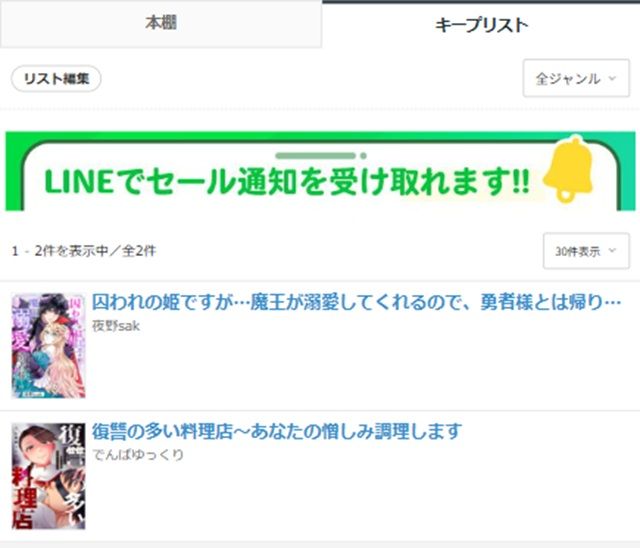Click the author name でんぱゆっくり
640x548 pixels.
(x=138, y=454)
